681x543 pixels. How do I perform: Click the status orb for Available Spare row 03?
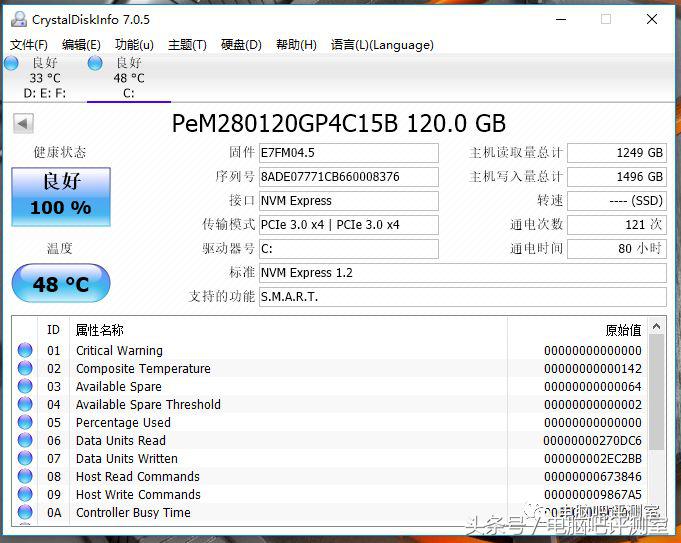(x=25, y=386)
